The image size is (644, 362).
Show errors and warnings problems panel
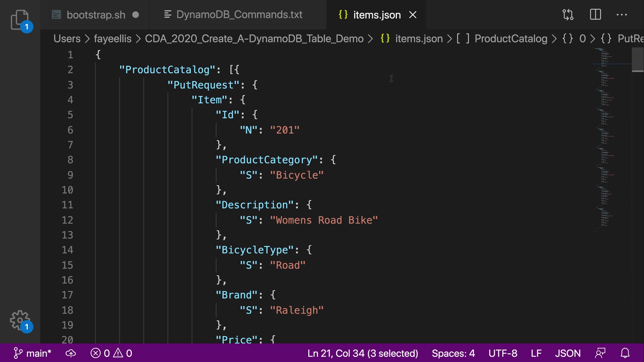[111, 353]
